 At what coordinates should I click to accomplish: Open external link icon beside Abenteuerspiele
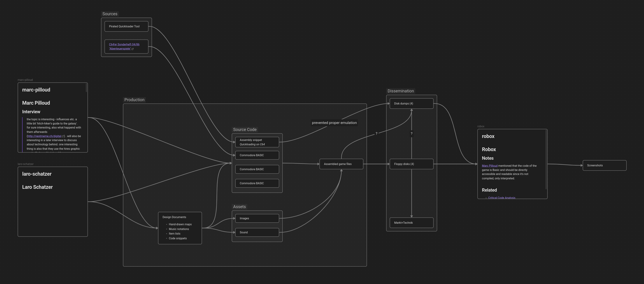(132, 49)
